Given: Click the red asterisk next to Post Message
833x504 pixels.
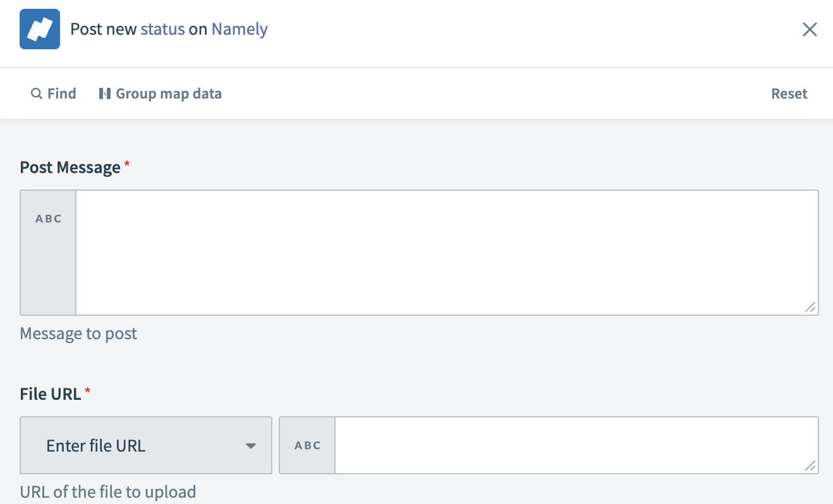Looking at the screenshot, I should (126, 163).
